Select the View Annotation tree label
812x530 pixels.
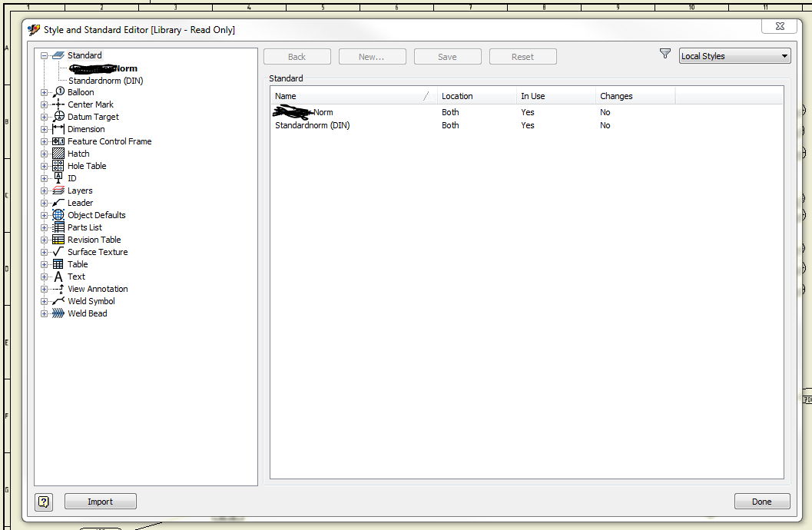pyautogui.click(x=98, y=289)
